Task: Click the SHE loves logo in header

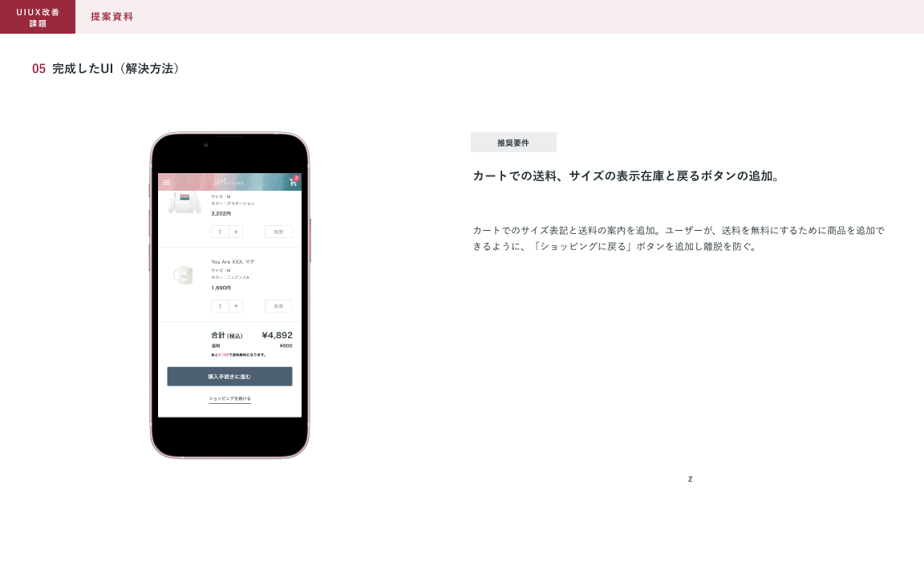Action: click(x=229, y=183)
